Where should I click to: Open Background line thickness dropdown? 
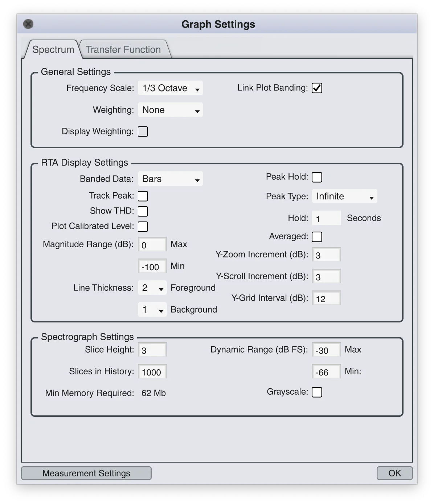tap(152, 310)
